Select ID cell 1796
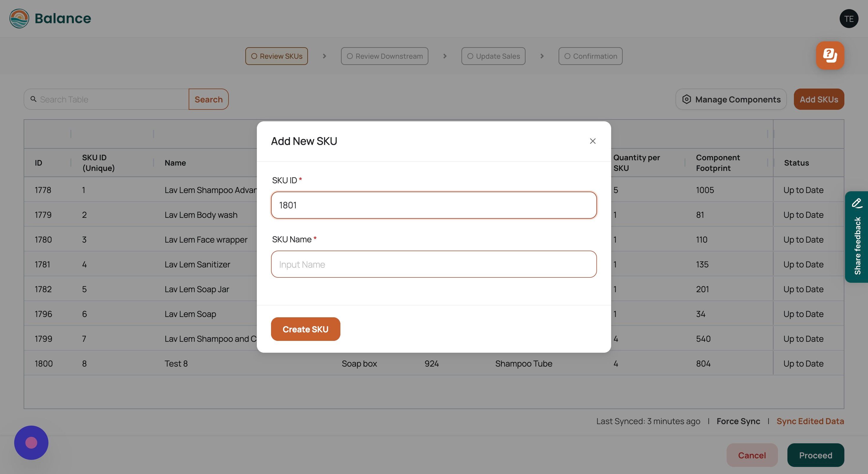The height and width of the screenshot is (474, 868). point(43,314)
